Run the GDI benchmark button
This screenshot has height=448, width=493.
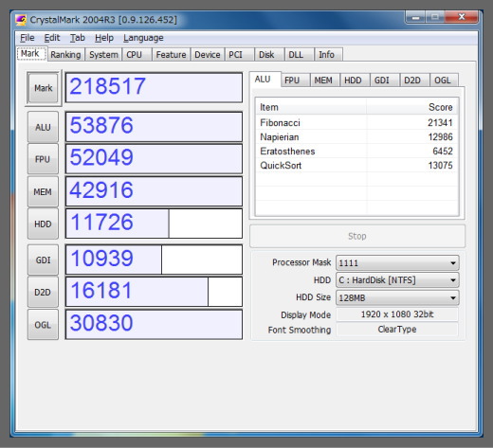[43, 260]
